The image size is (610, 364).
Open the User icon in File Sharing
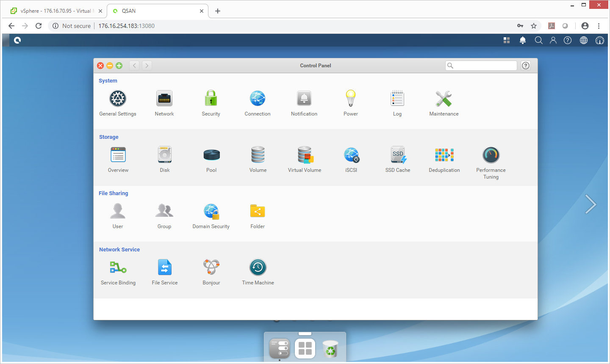coord(118,211)
